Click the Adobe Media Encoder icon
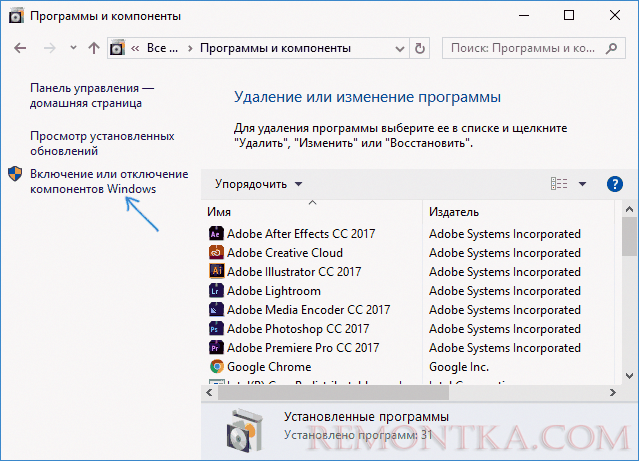The image size is (639, 461). click(216, 310)
